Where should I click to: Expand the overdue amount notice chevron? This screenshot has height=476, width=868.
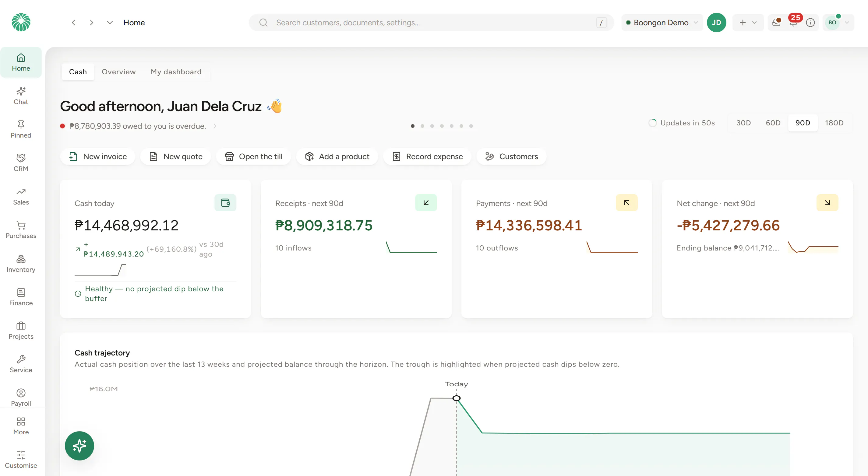pos(215,126)
